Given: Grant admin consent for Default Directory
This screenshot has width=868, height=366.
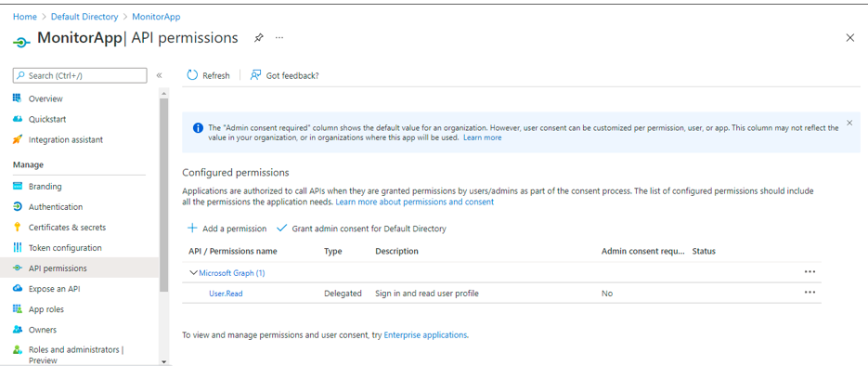Looking at the screenshot, I should [361, 229].
